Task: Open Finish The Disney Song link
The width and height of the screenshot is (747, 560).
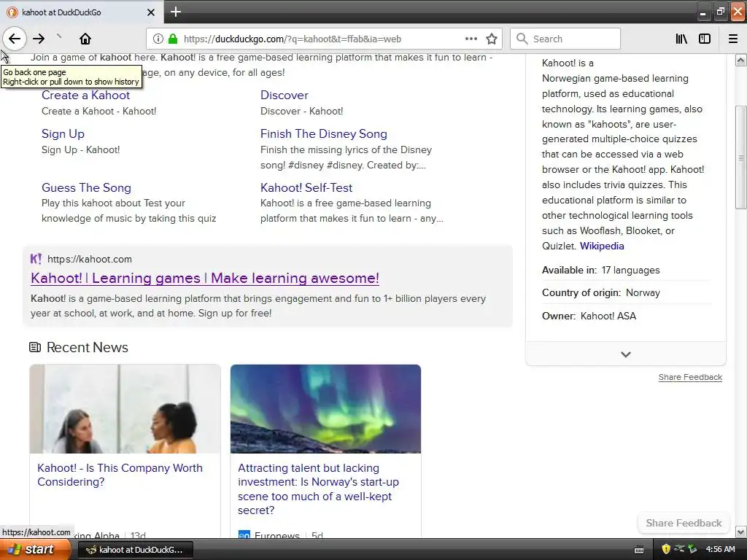Action: (x=323, y=134)
